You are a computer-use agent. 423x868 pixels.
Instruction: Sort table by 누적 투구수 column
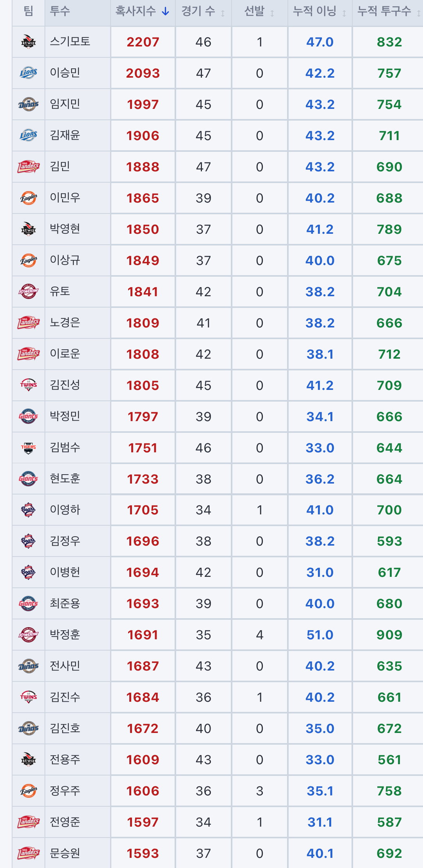(388, 11)
